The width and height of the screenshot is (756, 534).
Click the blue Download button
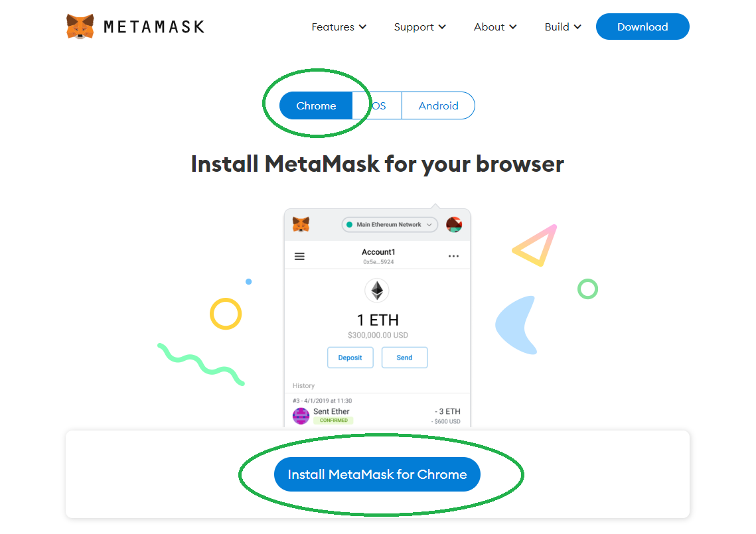coord(643,27)
